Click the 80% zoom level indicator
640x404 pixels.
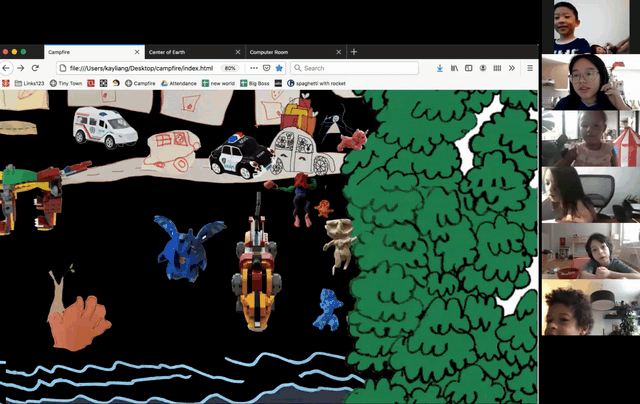(230, 68)
